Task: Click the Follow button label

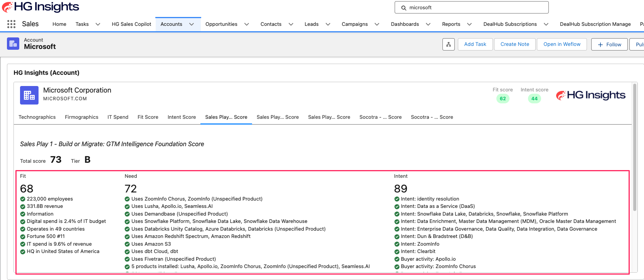Action: [614, 45]
